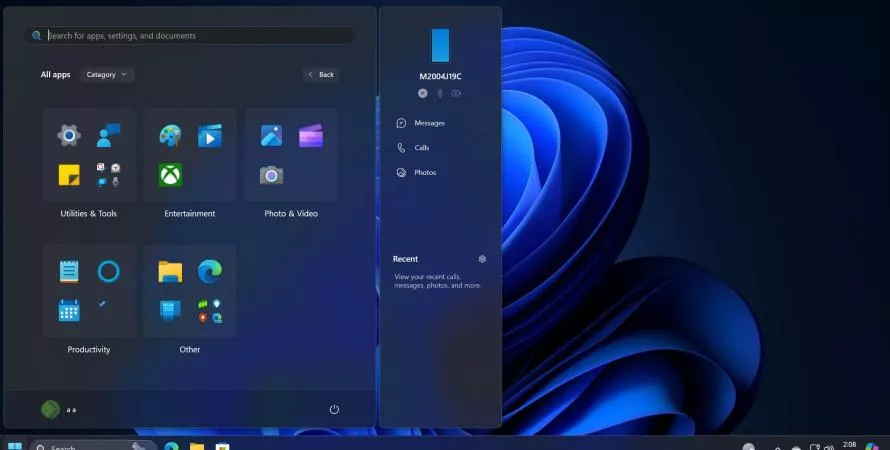The image size is (890, 450).
Task: Launch the Xbox app
Action: (170, 175)
